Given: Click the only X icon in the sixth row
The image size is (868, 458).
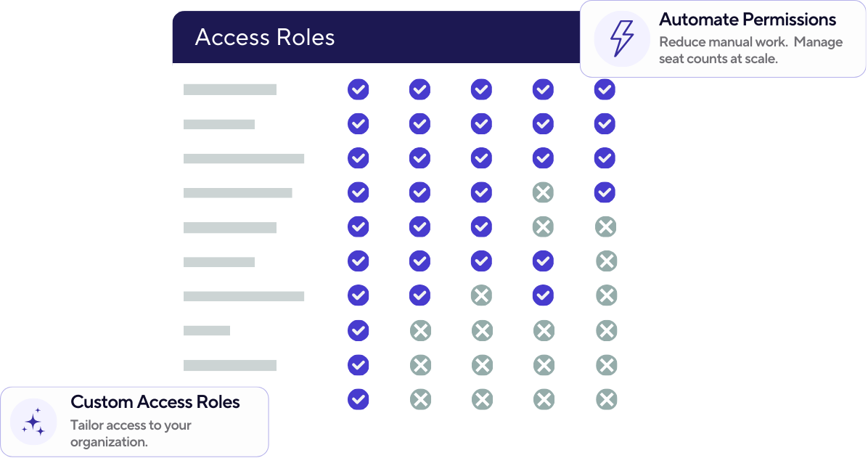Looking at the screenshot, I should tap(606, 261).
